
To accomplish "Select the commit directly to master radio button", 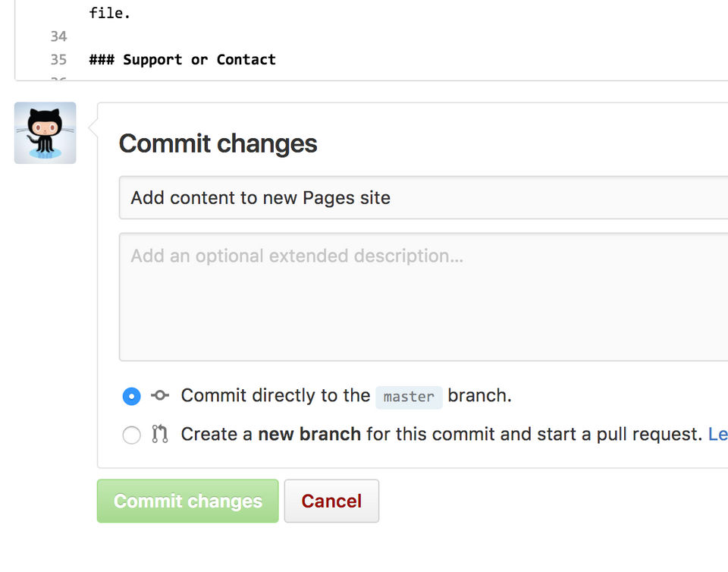I will [131, 396].
